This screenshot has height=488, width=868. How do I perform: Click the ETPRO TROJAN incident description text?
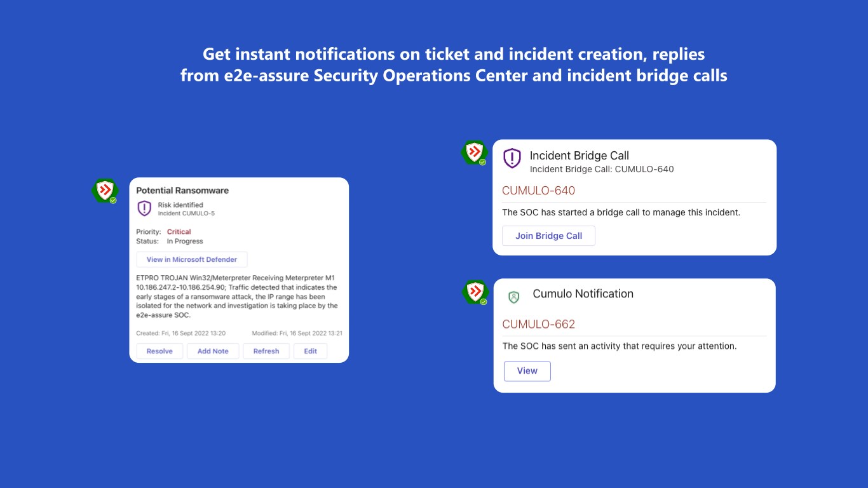pyautogui.click(x=237, y=296)
